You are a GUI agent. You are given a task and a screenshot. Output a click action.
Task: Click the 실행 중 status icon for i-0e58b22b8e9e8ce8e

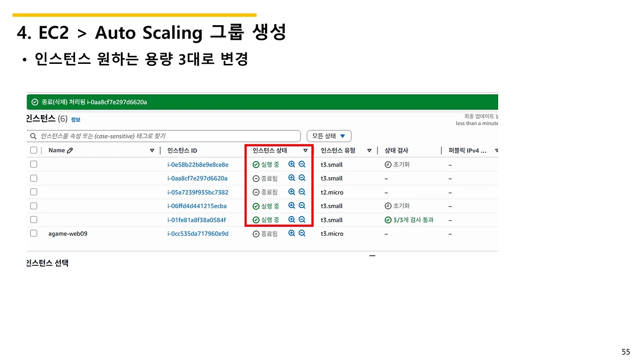click(x=256, y=164)
